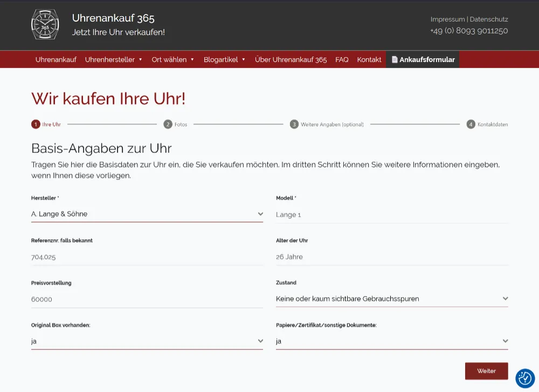Click the Uhrenankauf 365 watch logo
The height and width of the screenshot is (392, 539).
pos(45,25)
